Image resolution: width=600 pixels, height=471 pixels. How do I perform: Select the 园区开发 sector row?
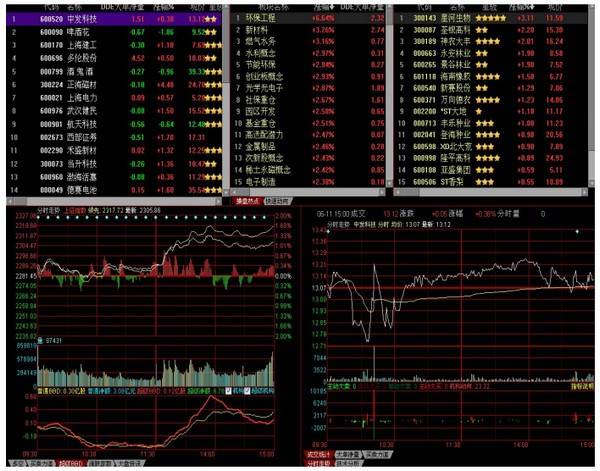[309, 111]
